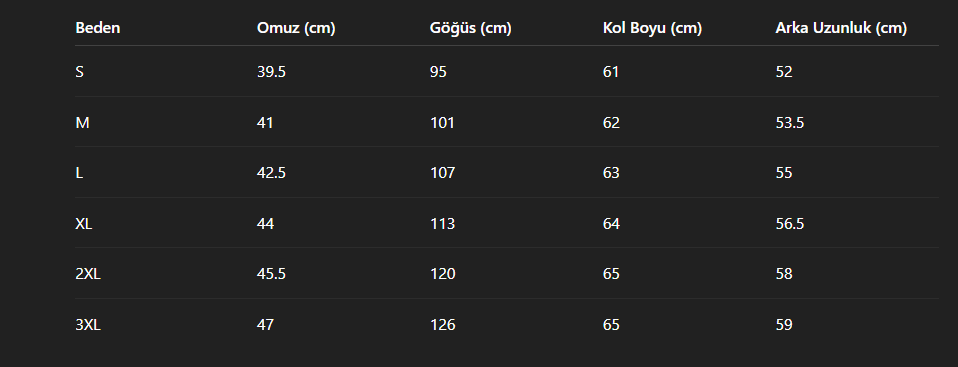Select the Omuz (cm) column header
Image resolution: width=958 pixels, height=367 pixels.
point(296,28)
